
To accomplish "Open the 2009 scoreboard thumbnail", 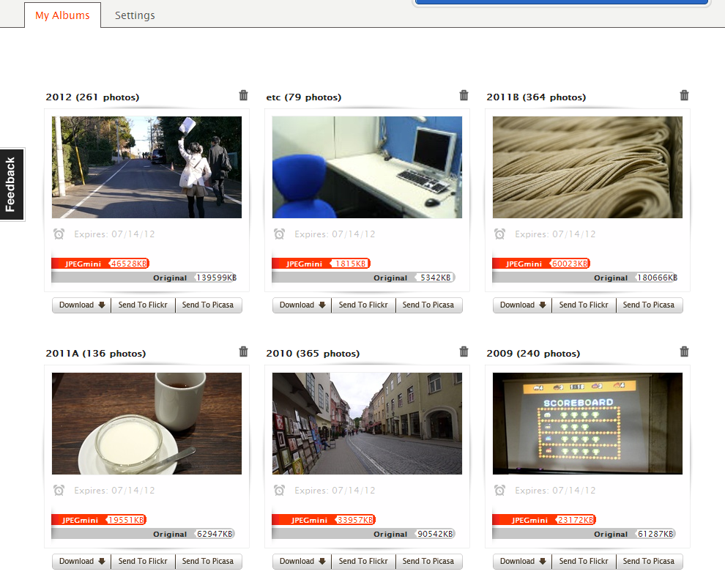I will click(587, 423).
